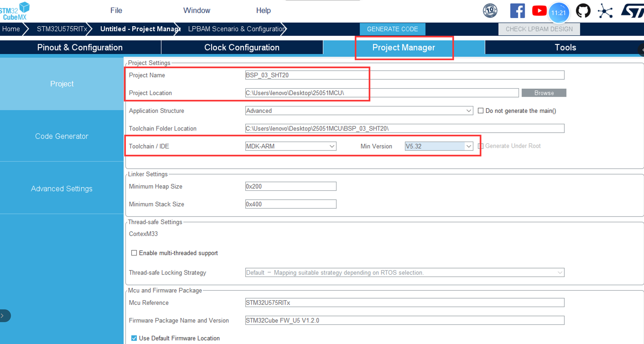Screen dimensions: 644x344
Task: Select the Advanced Settings side section
Action: pyautogui.click(x=62, y=189)
